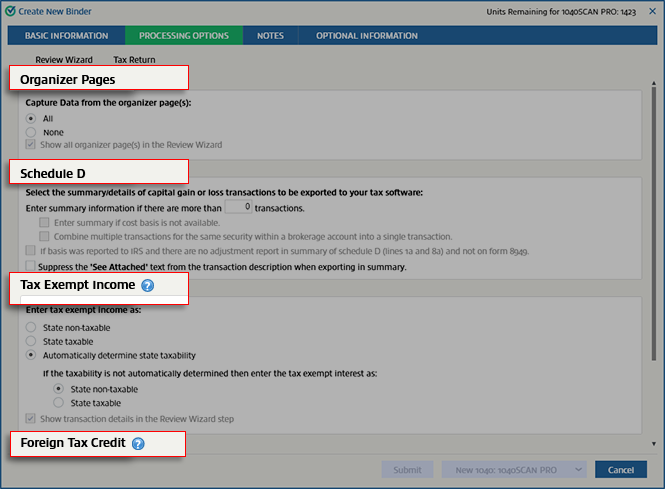665x489 pixels.
Task: Switch to the Basic Information tab
Action: [66, 36]
